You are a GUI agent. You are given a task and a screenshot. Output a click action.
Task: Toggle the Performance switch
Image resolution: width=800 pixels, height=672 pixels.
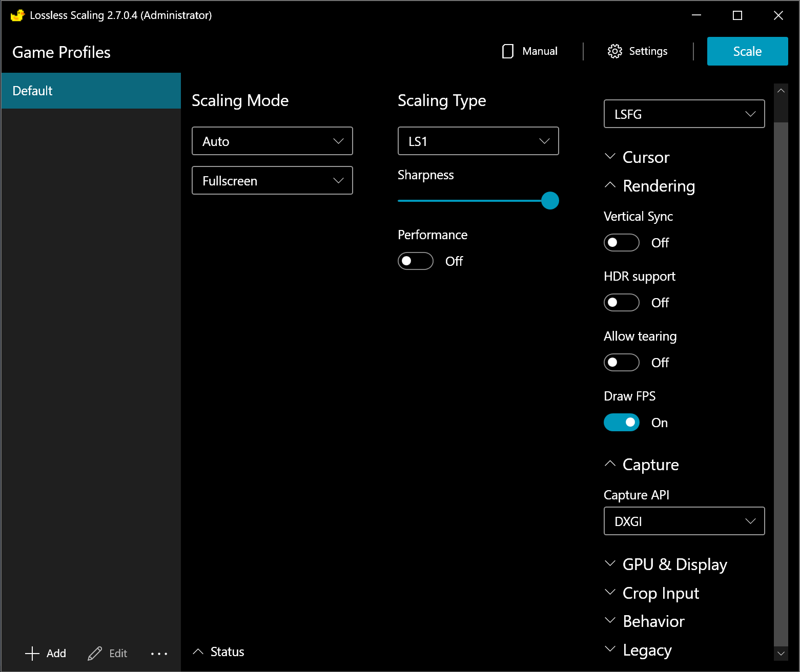coord(416,261)
